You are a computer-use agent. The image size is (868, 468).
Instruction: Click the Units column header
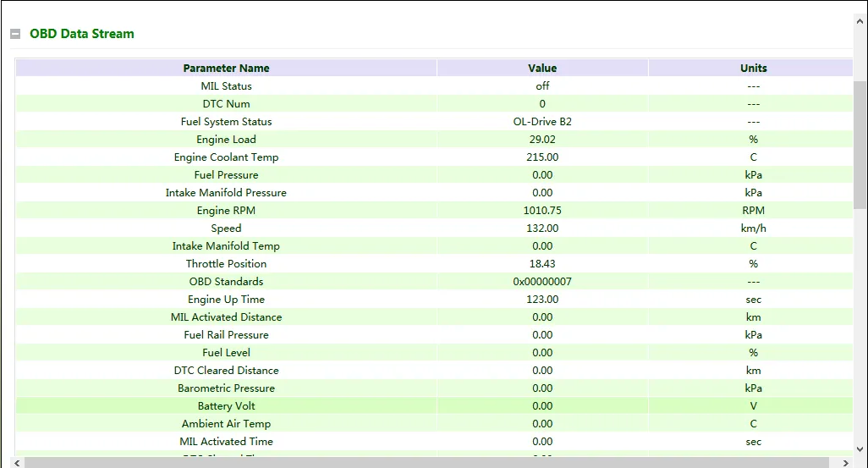(754, 68)
